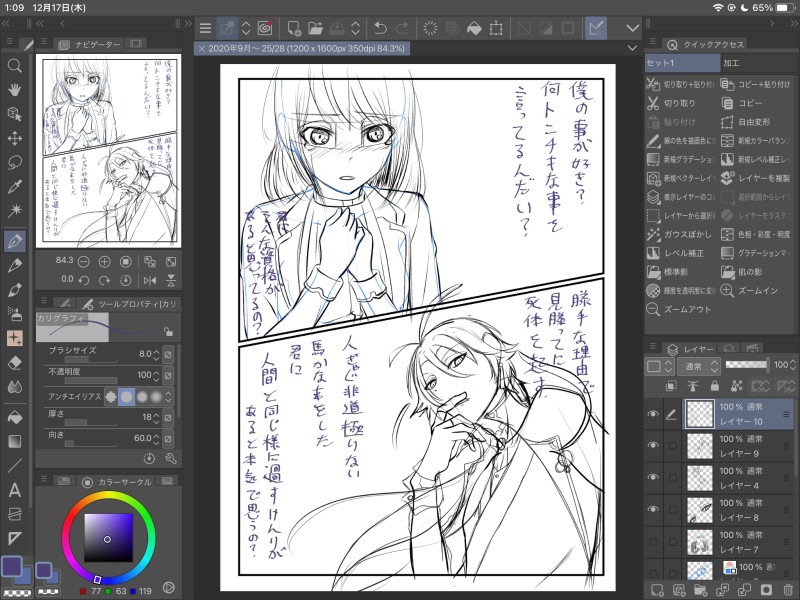Click the Redo arrow in command bar
This screenshot has height=600, width=800.
[403, 28]
